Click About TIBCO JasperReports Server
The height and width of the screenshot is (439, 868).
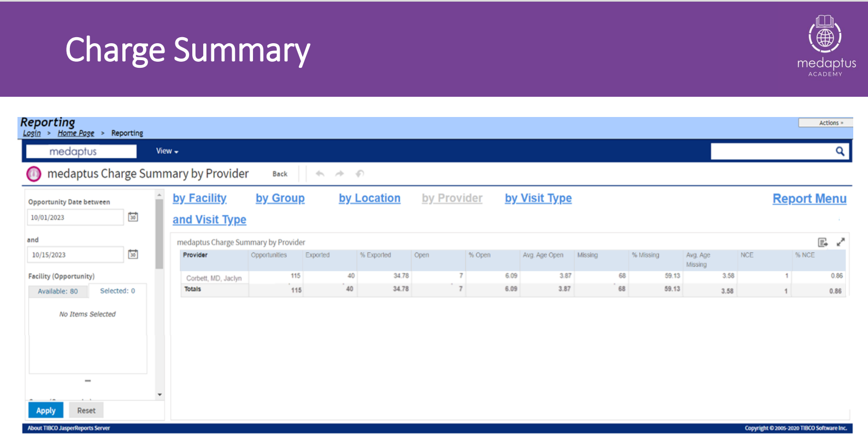point(69,428)
